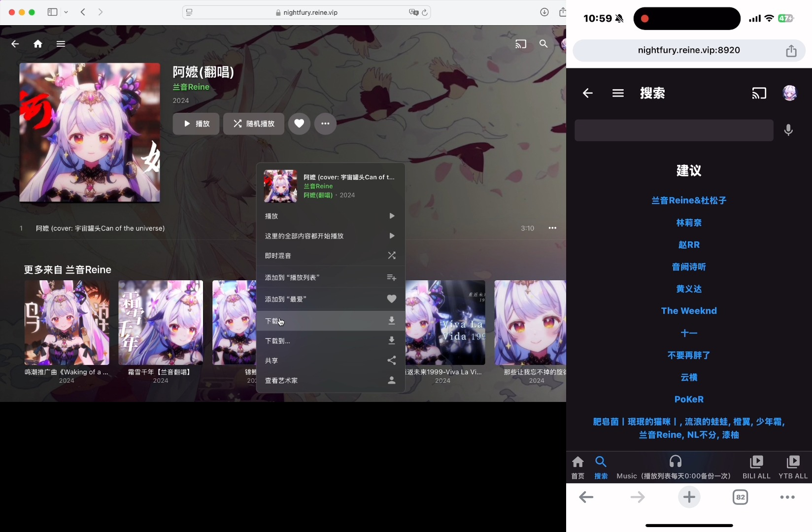Open user avatar in phone header
The width and height of the screenshot is (812, 532).
(790, 93)
